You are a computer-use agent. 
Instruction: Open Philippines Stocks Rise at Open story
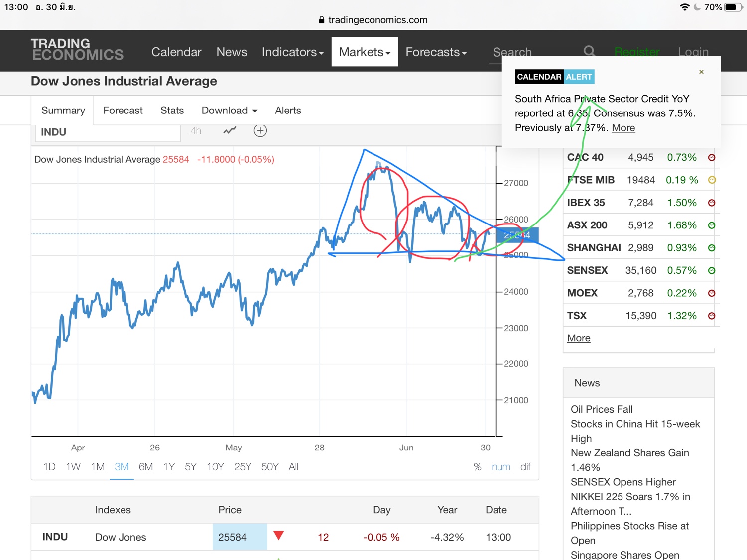pos(630,533)
